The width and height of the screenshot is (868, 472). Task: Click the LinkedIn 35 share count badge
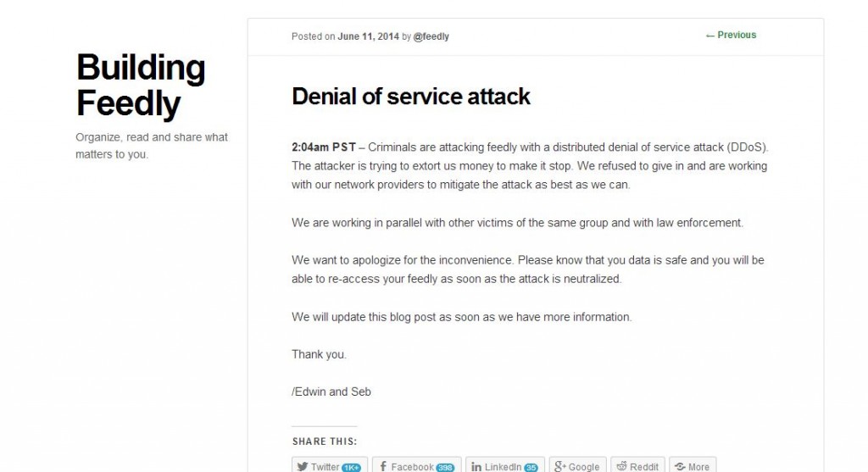(531, 467)
